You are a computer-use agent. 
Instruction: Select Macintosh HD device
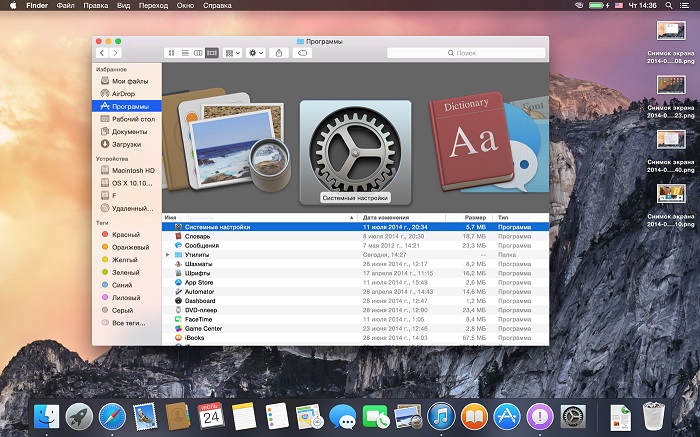coord(127,171)
